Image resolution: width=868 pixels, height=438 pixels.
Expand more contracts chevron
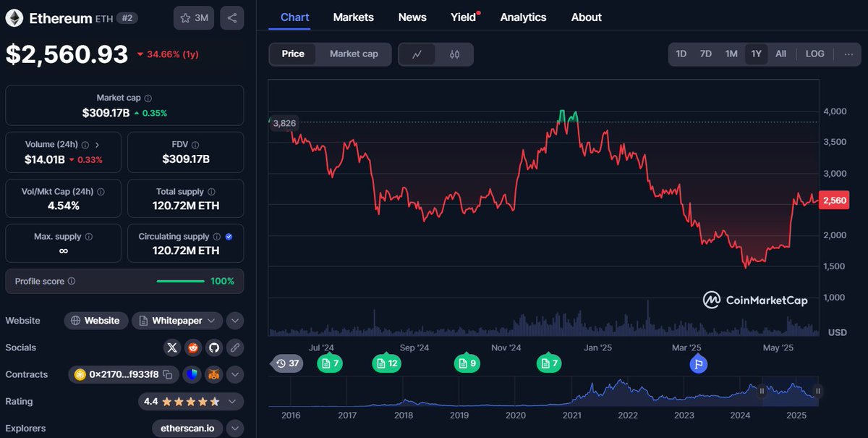234,374
